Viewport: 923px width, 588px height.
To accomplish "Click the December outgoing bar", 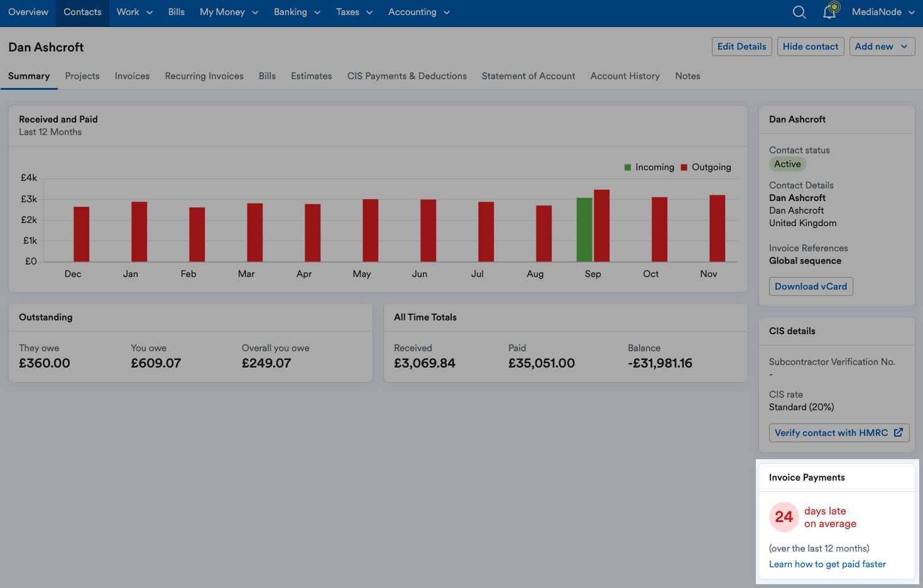I will pyautogui.click(x=81, y=234).
